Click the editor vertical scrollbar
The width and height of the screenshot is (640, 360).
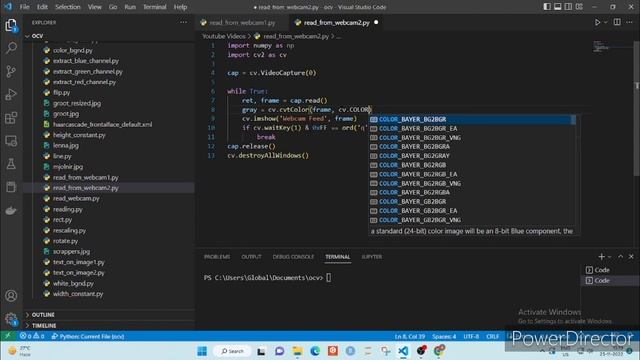tap(637, 109)
